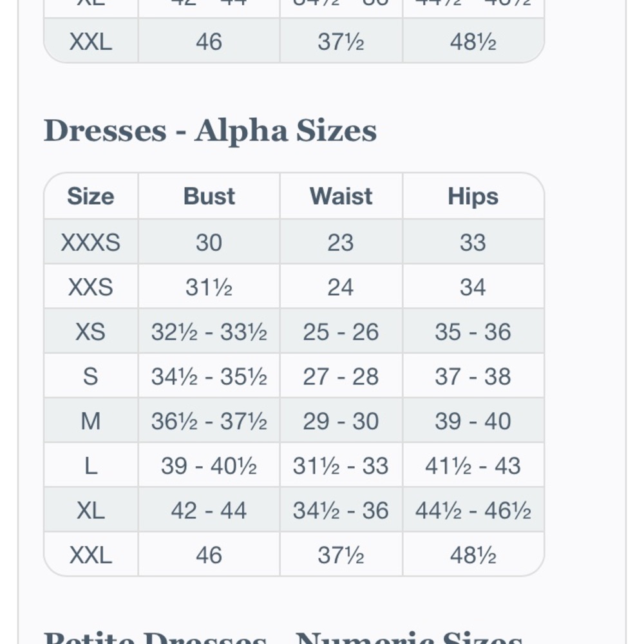
Task: Select the XXXS size row label
Action: tap(91, 242)
